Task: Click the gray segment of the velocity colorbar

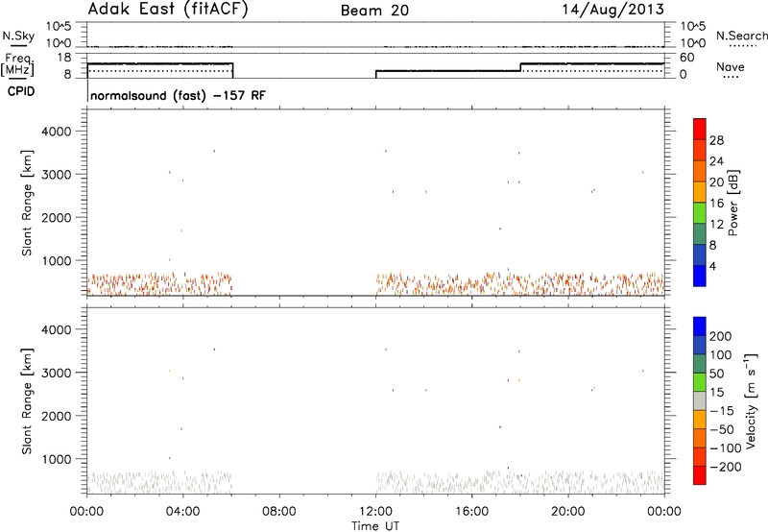Action: point(700,400)
